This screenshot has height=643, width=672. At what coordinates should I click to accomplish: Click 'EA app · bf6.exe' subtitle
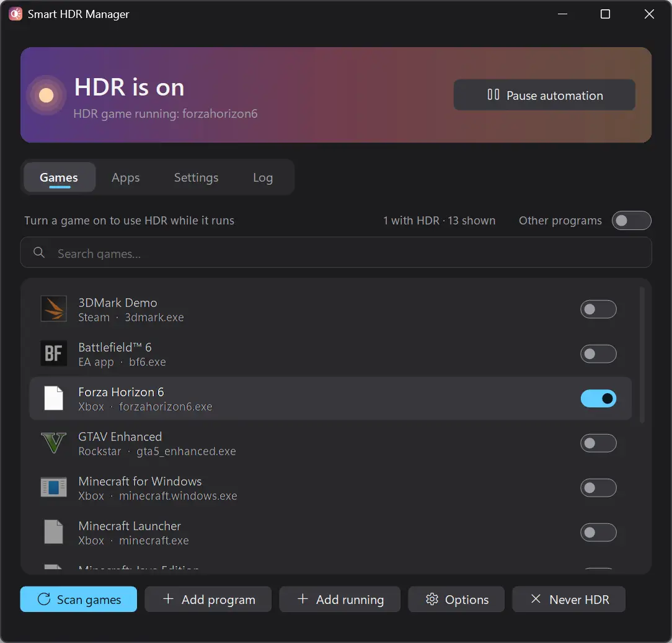pyautogui.click(x=122, y=362)
